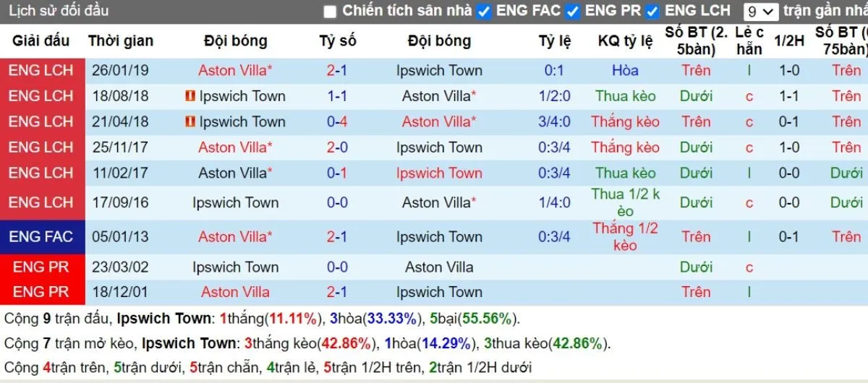The height and width of the screenshot is (383, 868).
Task: Uncheck the ENG FAC filter checkbox
Action: [485, 11]
